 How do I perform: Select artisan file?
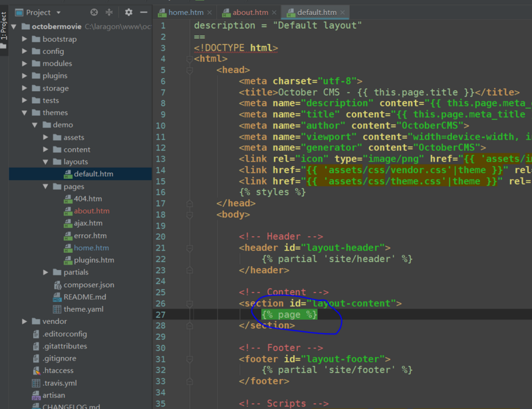tap(54, 396)
